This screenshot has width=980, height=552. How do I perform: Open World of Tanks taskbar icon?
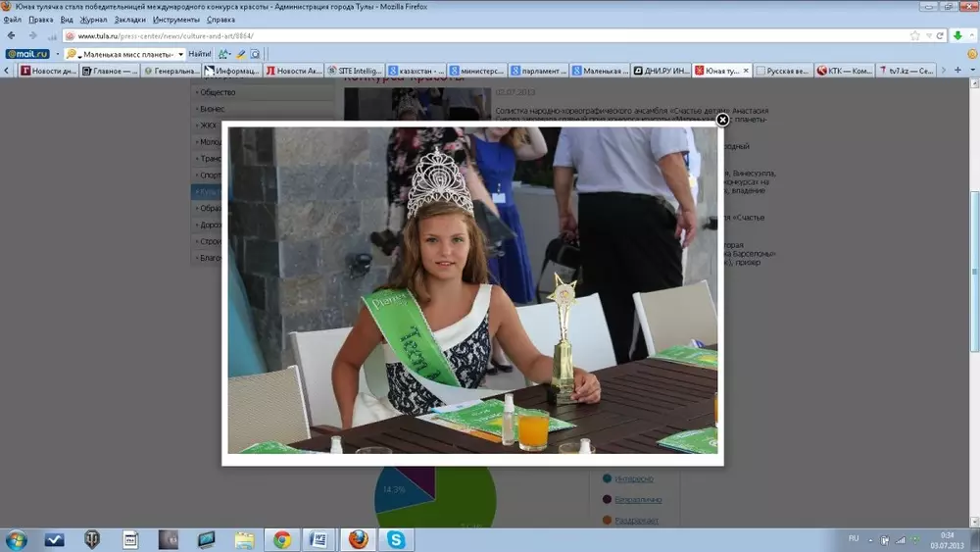click(x=93, y=539)
